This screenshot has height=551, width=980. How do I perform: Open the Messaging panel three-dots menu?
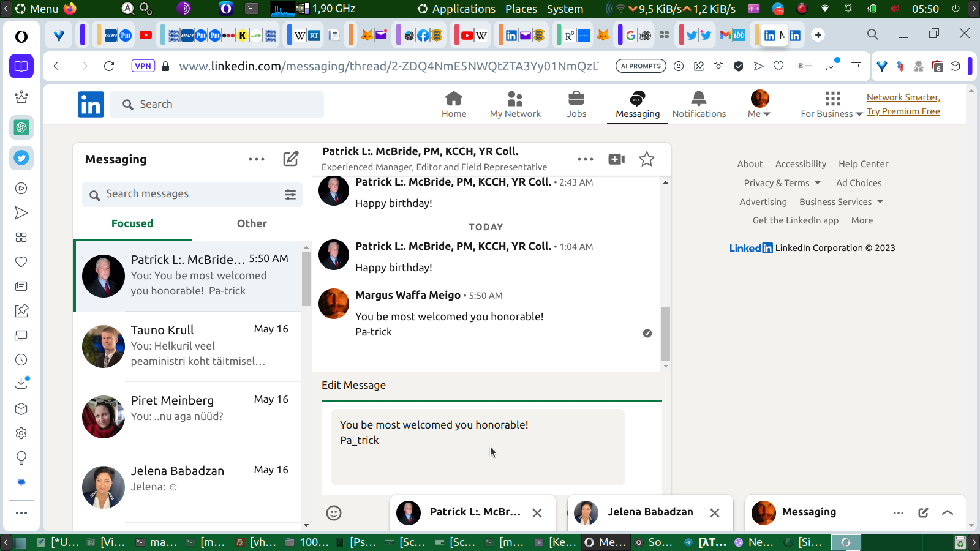tap(257, 159)
